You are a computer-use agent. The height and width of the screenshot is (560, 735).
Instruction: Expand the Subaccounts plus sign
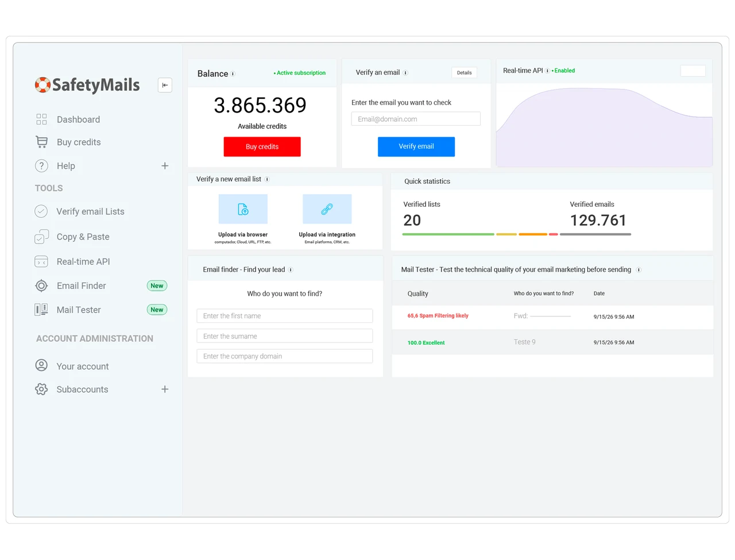click(165, 389)
